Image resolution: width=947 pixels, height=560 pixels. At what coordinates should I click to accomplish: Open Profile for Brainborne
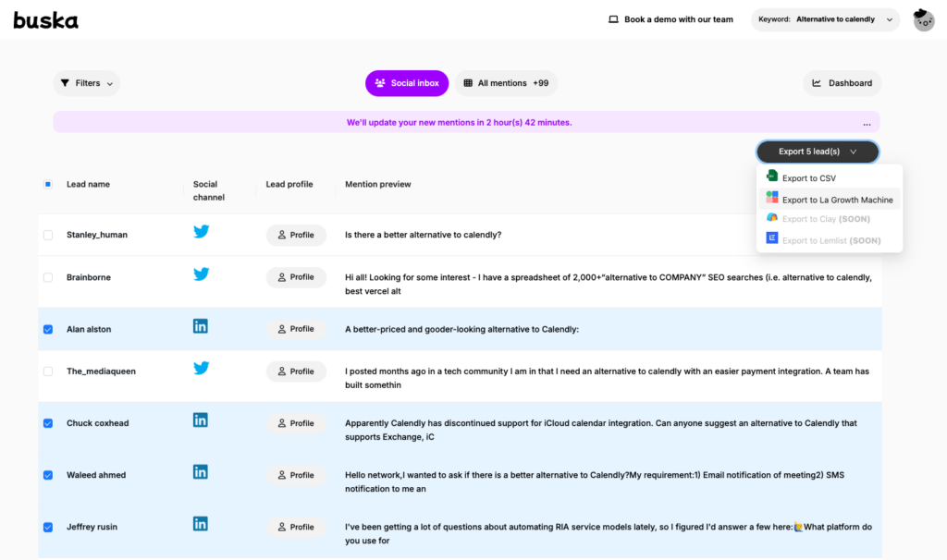[296, 277]
